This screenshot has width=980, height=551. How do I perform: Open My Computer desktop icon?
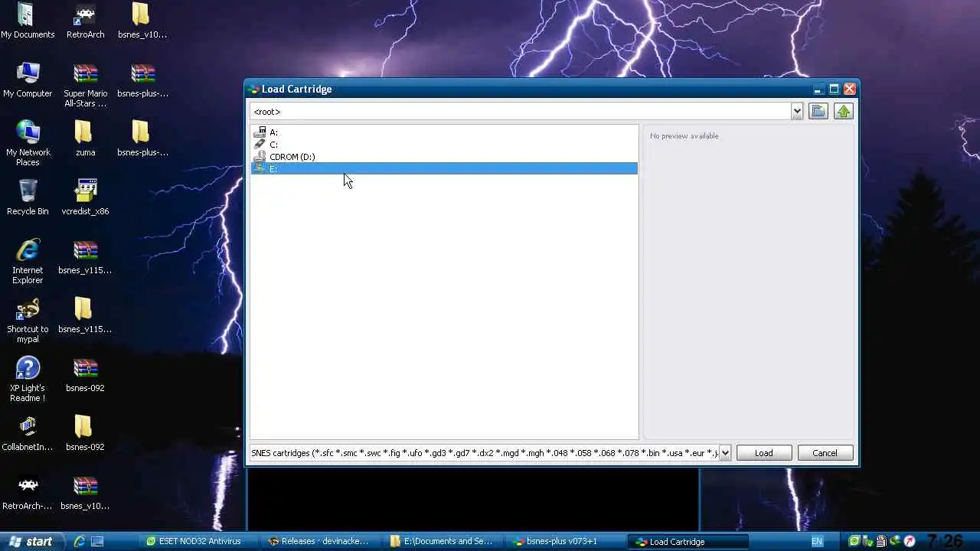click(x=28, y=80)
